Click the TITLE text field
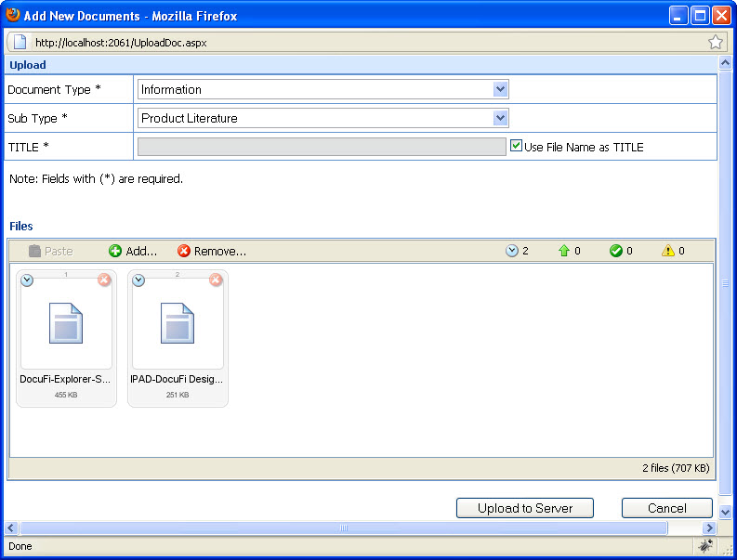Viewport: 737px width, 560px height. coord(322,147)
